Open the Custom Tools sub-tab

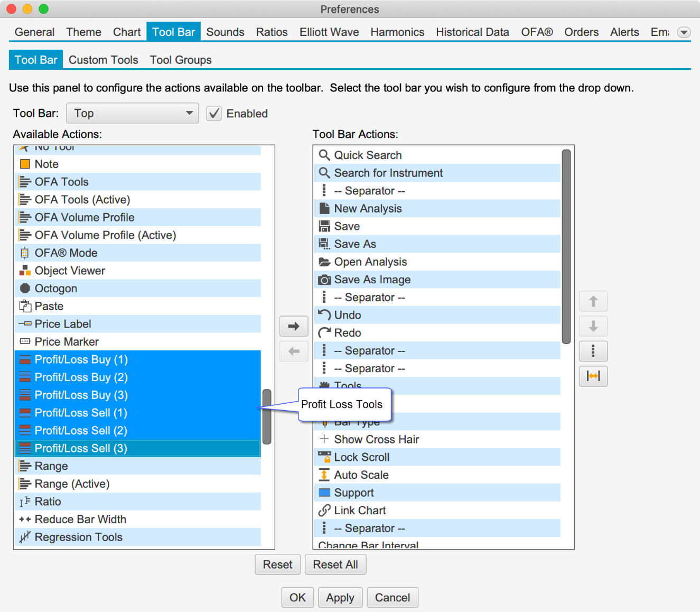point(104,60)
